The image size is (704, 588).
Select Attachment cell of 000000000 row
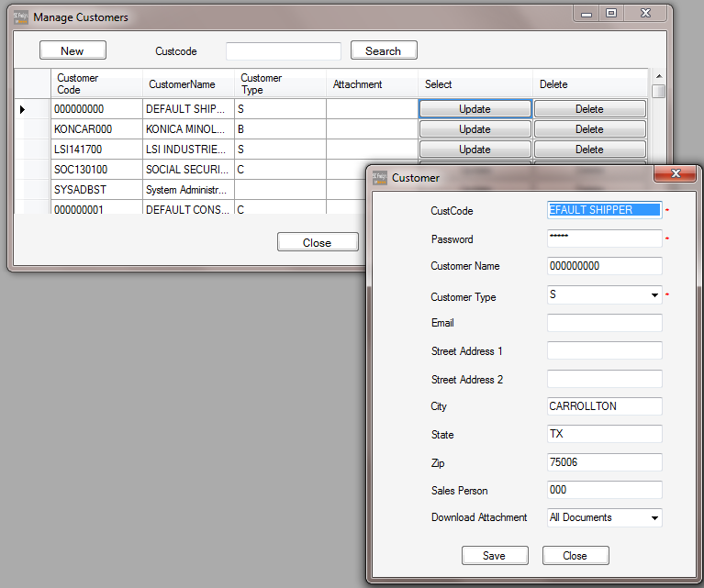[373, 109]
